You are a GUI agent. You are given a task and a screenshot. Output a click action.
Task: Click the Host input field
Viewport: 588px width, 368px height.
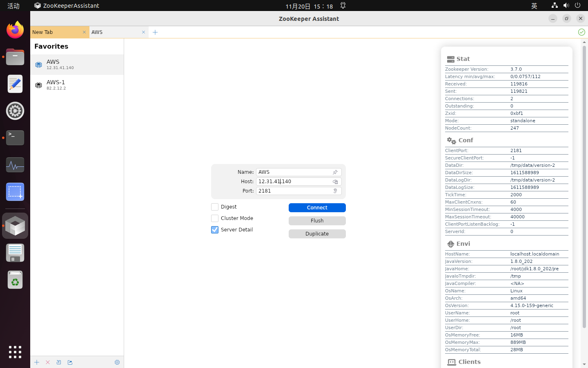[x=299, y=182]
